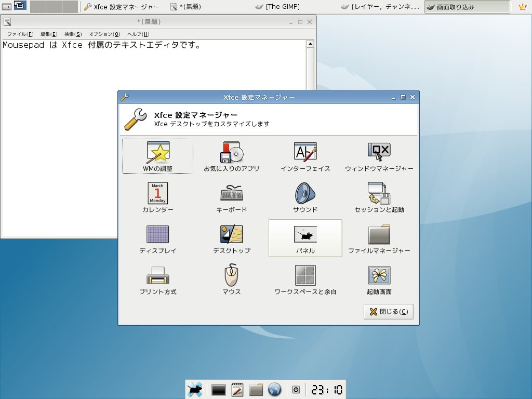Open プリント方式 settings

pos(158,279)
